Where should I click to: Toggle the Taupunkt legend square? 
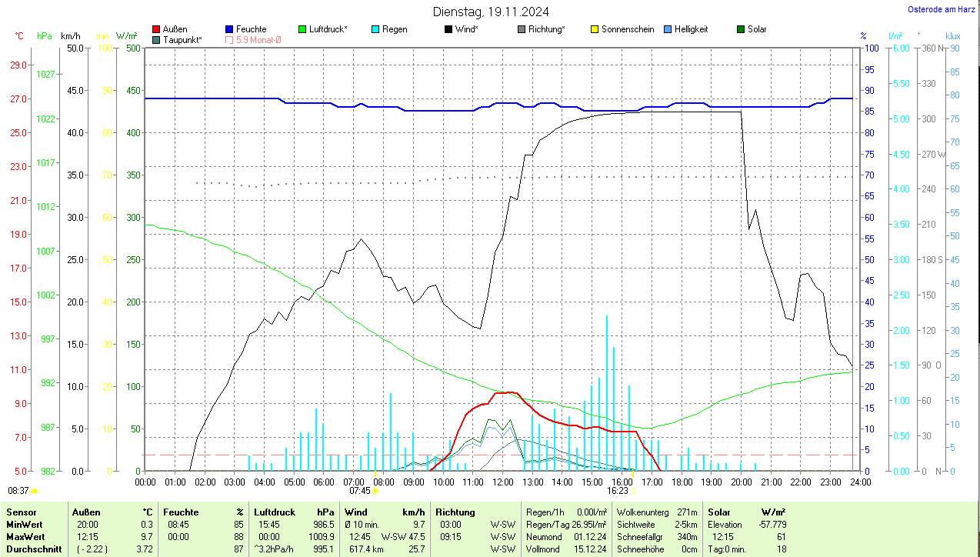point(157,39)
